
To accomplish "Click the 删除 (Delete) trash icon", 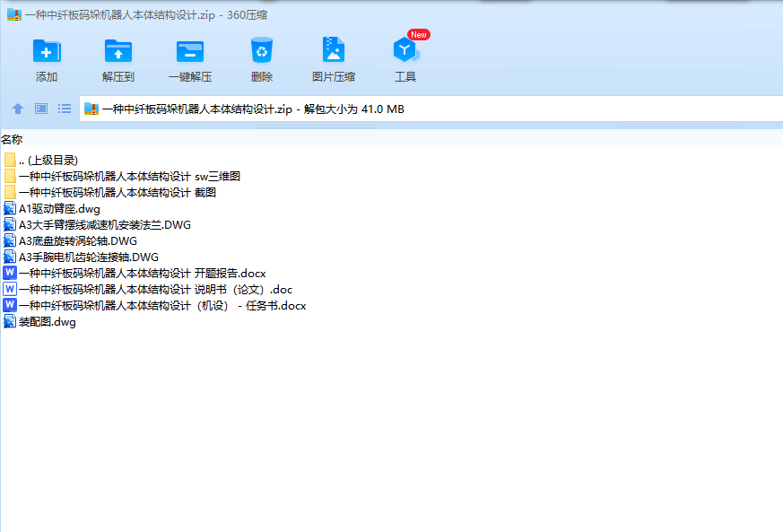I will [x=262, y=50].
